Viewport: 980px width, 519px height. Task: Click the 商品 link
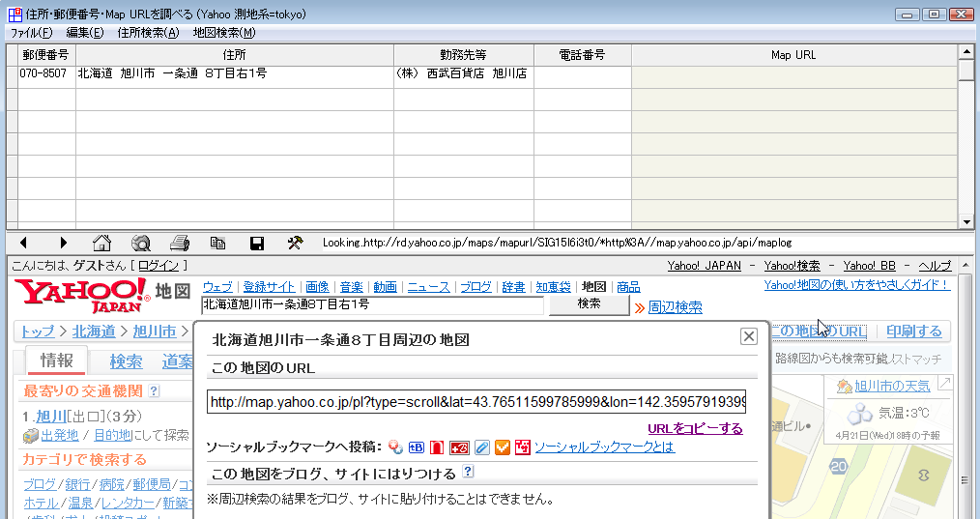coord(628,287)
